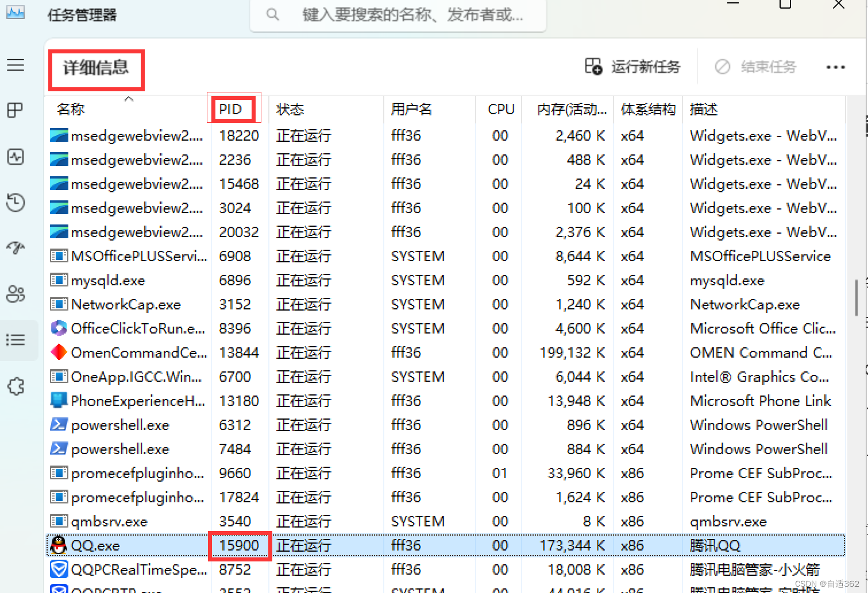The height and width of the screenshot is (593, 868).
Task: Click the Microsoft Phone Link description
Action: point(761,401)
